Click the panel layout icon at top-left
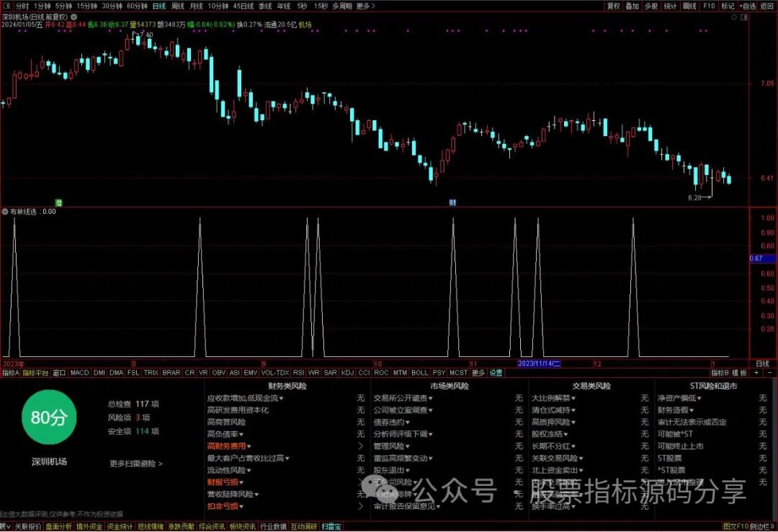778x532 pixels. pyautogui.click(x=6, y=6)
